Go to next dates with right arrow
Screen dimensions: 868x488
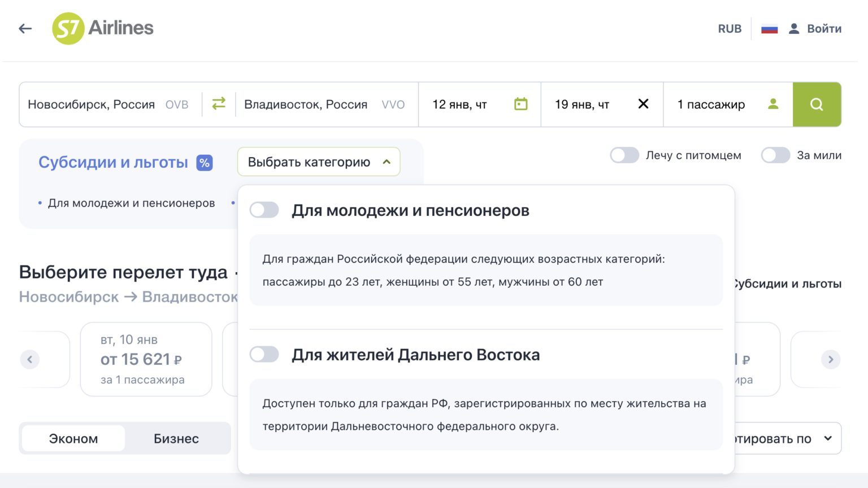coord(831,359)
